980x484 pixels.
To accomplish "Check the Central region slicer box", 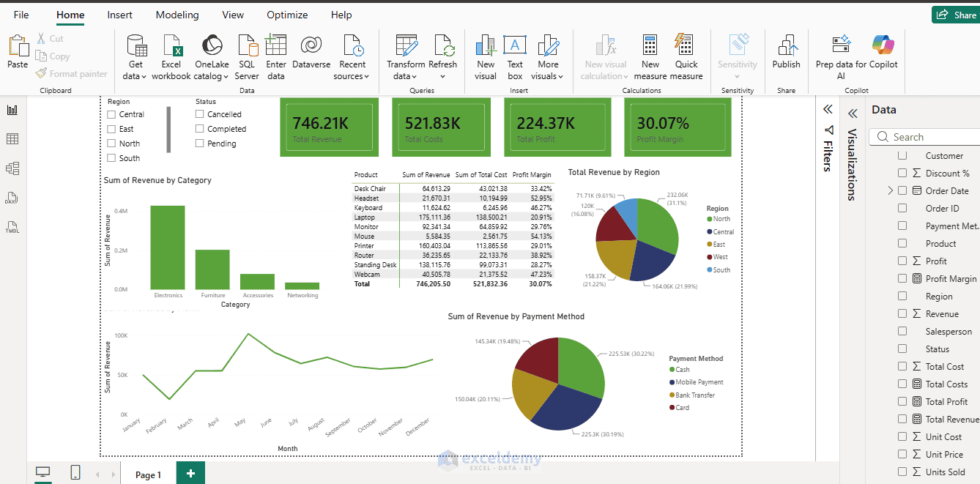I will point(111,114).
